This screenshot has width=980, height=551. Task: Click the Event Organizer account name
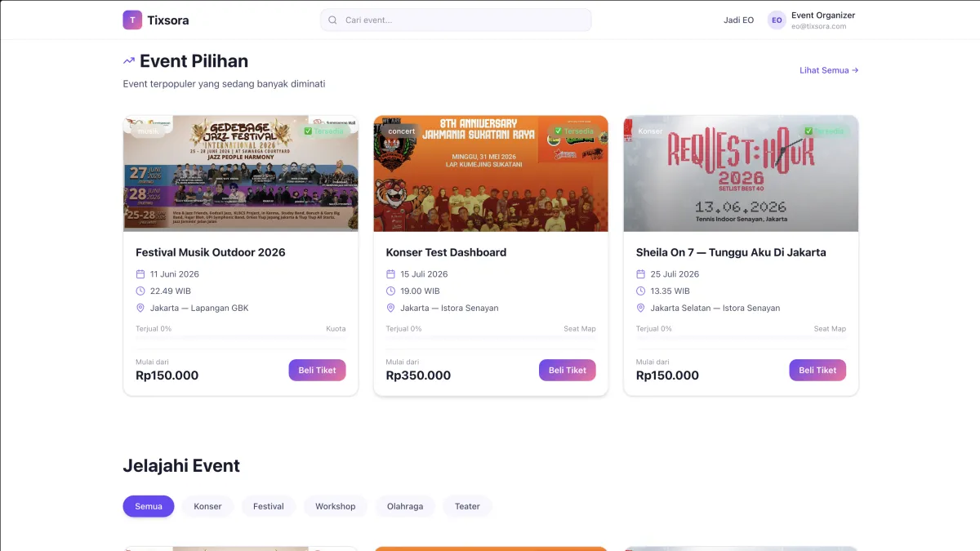click(x=823, y=15)
